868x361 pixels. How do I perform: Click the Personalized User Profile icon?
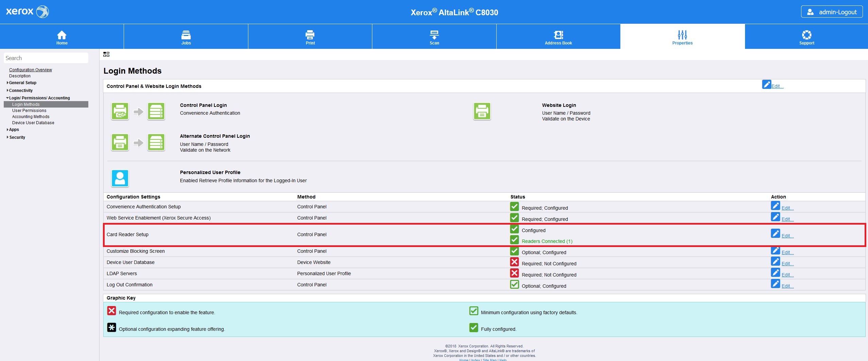120,178
